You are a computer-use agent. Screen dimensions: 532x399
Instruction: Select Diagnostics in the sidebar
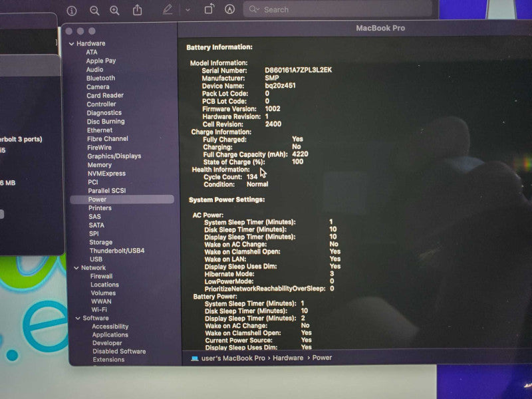104,113
